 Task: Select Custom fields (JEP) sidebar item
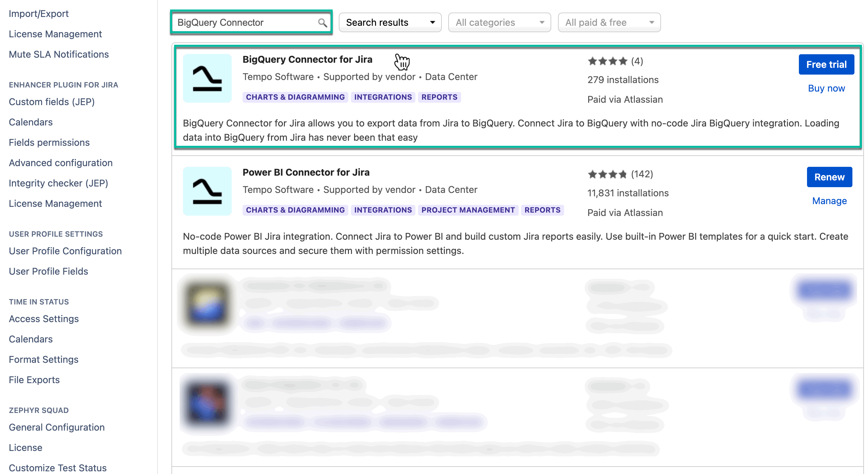tap(51, 102)
